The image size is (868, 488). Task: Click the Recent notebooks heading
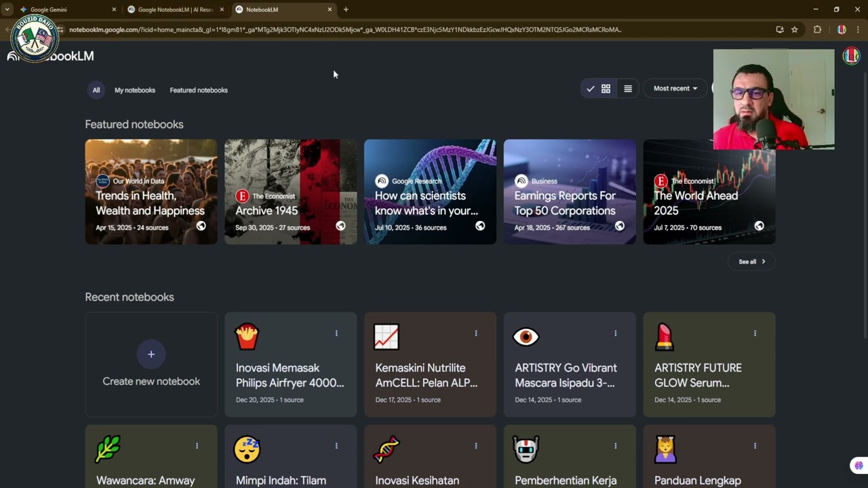pyautogui.click(x=130, y=297)
